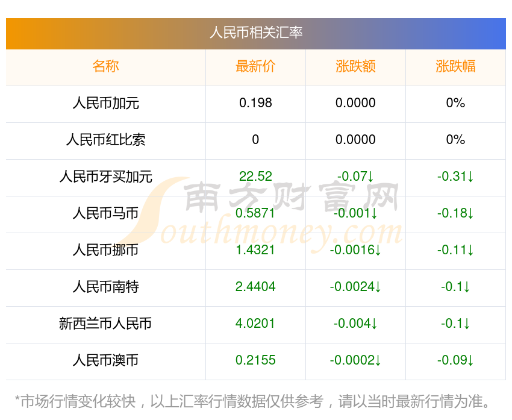Select the 名称 column header
Screen dimensions: 512x420
[105, 66]
